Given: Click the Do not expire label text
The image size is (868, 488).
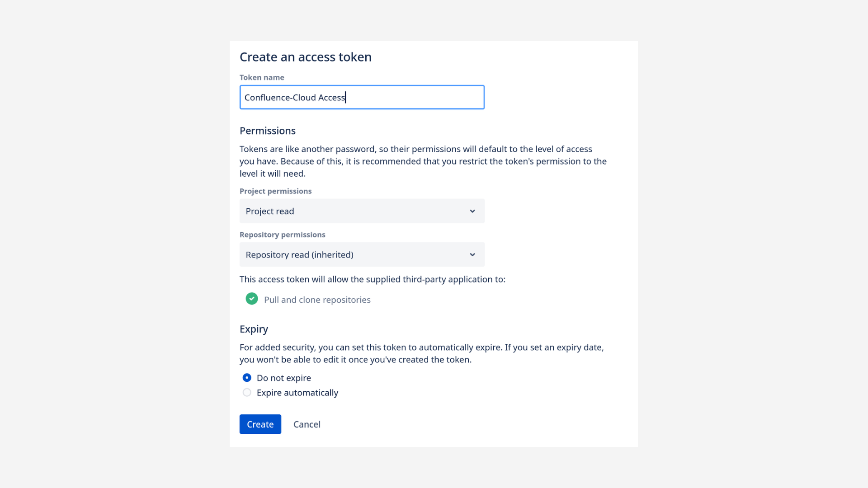Looking at the screenshot, I should (284, 378).
